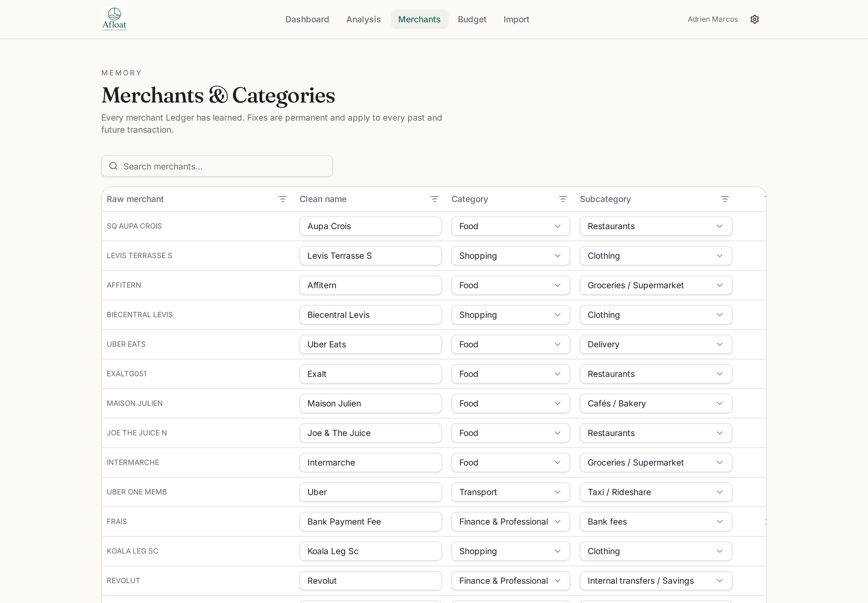Edit Levis Terrasse S clean name
The image size is (868, 603).
370,256
